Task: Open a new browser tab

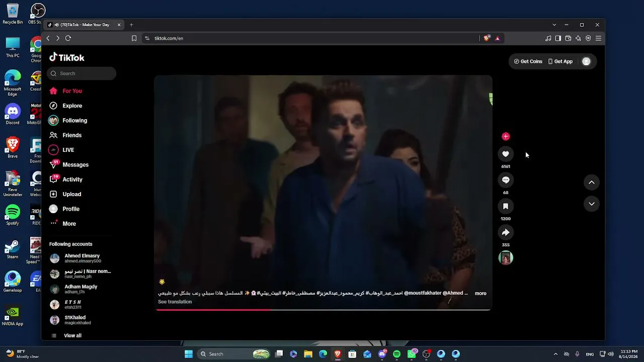Action: [x=131, y=25]
